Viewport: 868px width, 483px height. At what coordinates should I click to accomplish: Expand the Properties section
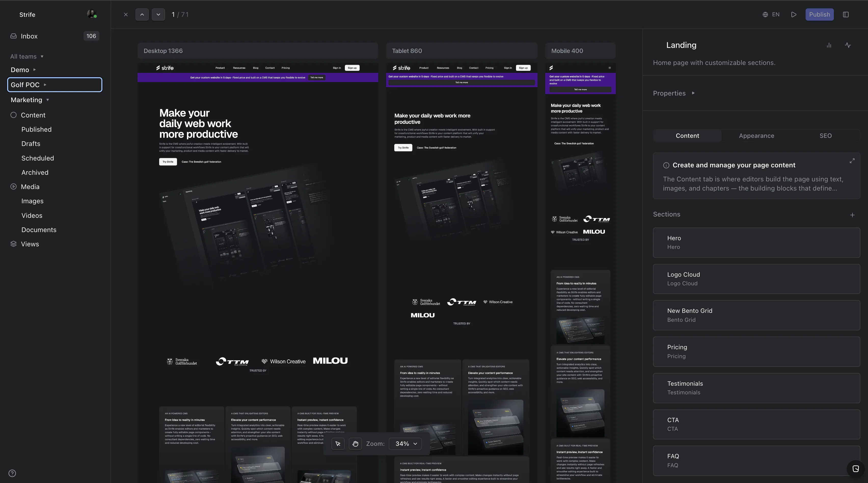pos(674,93)
